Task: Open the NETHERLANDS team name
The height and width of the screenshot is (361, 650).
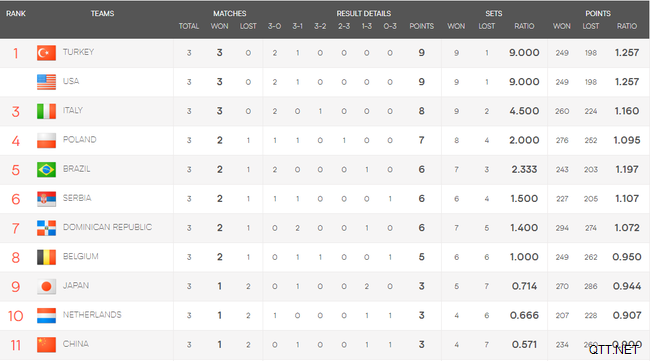Action: (x=92, y=315)
